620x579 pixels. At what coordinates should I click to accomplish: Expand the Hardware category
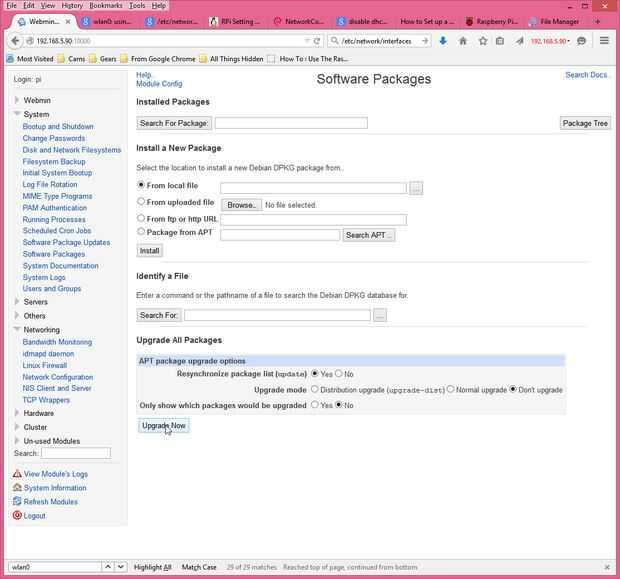click(17, 412)
